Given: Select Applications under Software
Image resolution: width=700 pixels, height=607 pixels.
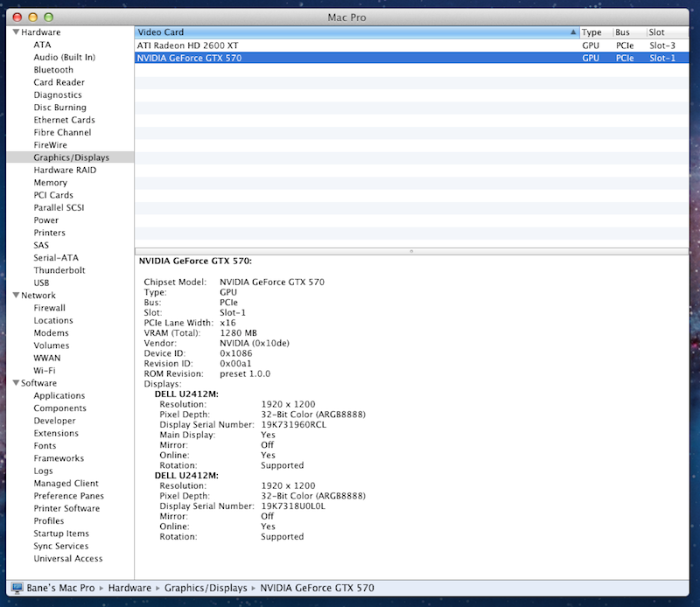Looking at the screenshot, I should point(59,395).
